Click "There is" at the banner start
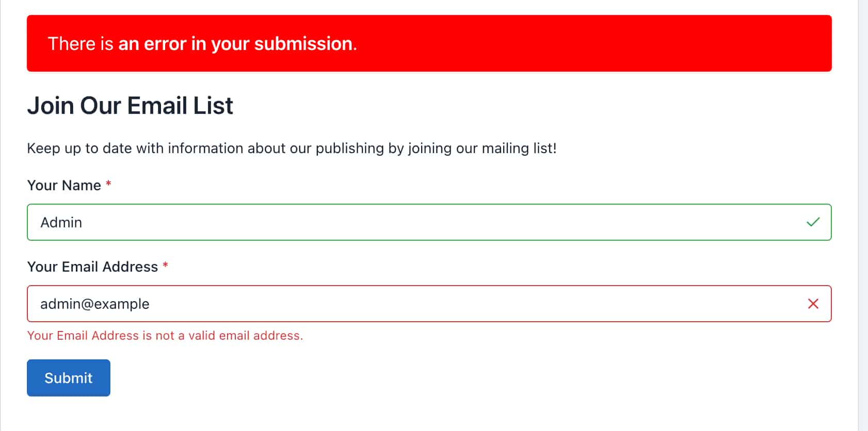Screen dimensions: 868x431 80,44
